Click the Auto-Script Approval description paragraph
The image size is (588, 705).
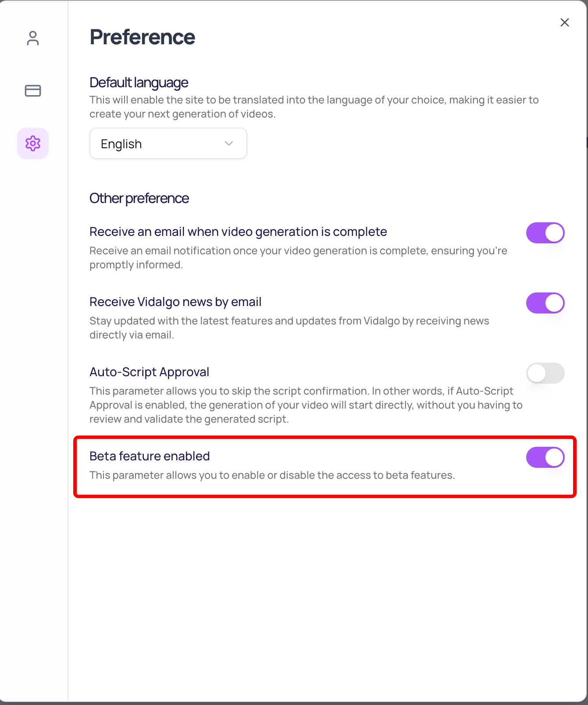tap(306, 405)
